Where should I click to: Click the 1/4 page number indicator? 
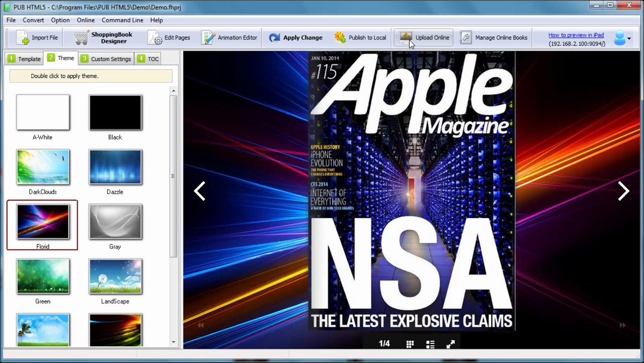[384, 344]
